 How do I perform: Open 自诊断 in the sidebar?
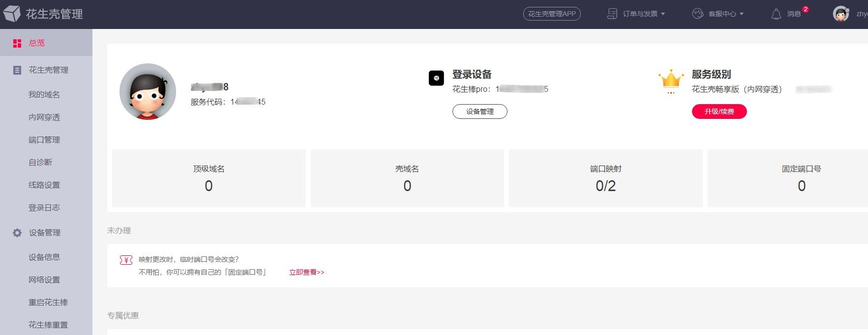(x=40, y=162)
